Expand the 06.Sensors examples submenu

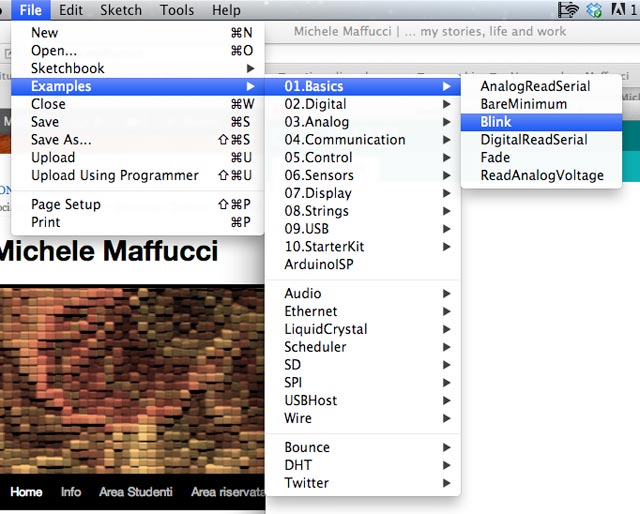(x=318, y=175)
